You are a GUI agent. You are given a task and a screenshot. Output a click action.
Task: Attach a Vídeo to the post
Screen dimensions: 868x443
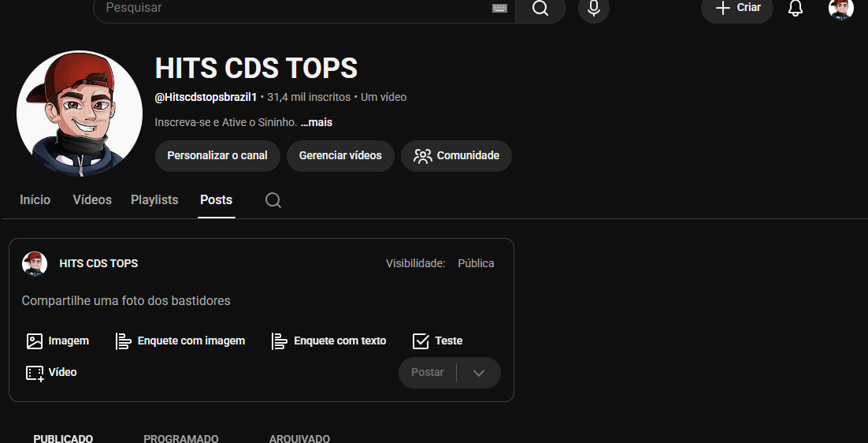[x=51, y=373]
